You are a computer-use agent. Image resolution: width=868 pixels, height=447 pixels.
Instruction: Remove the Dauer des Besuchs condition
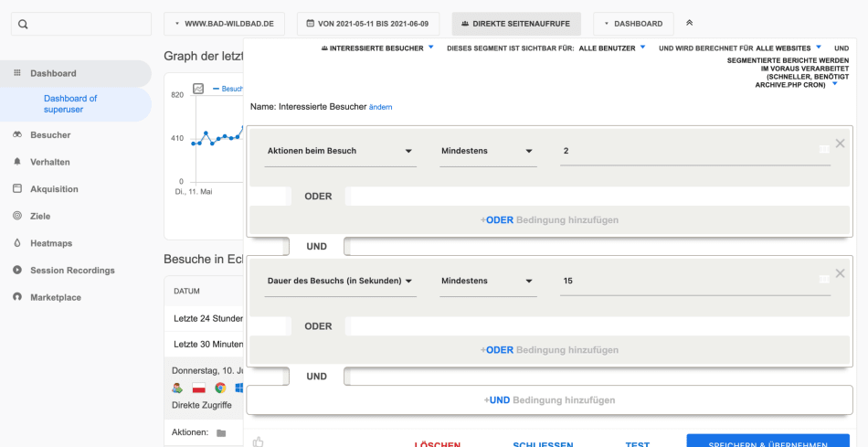(x=840, y=273)
